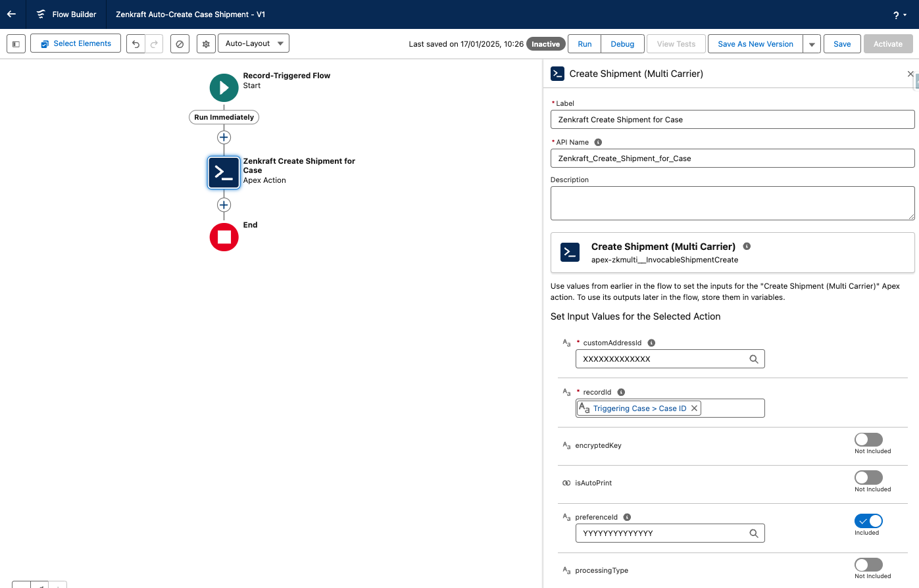The height and width of the screenshot is (588, 919).
Task: Redo the last change
Action: tap(154, 44)
